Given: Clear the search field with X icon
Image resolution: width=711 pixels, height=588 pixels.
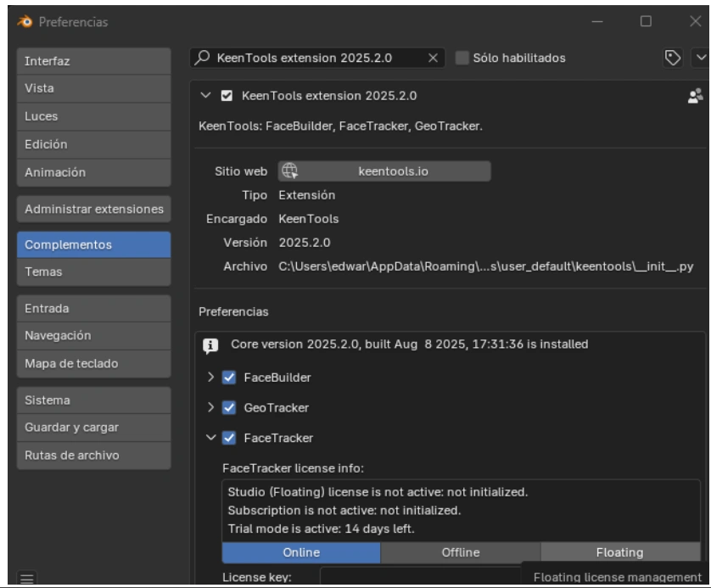Looking at the screenshot, I should [431, 58].
